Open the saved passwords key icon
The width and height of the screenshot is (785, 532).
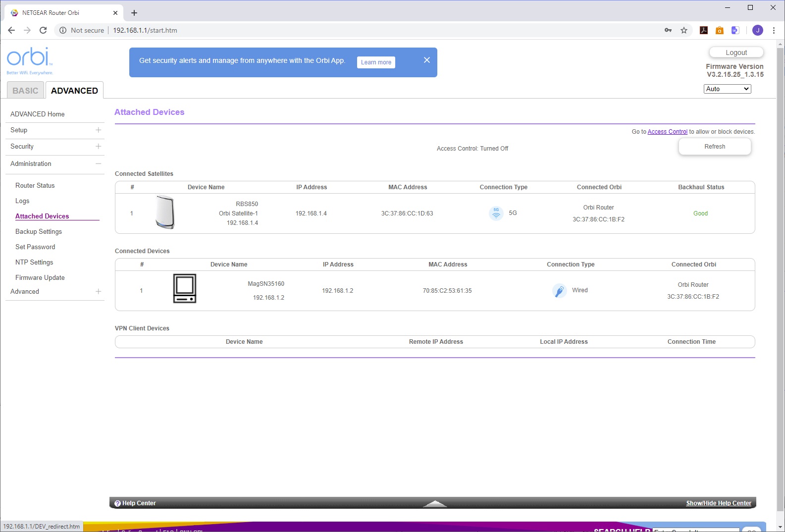(x=668, y=30)
